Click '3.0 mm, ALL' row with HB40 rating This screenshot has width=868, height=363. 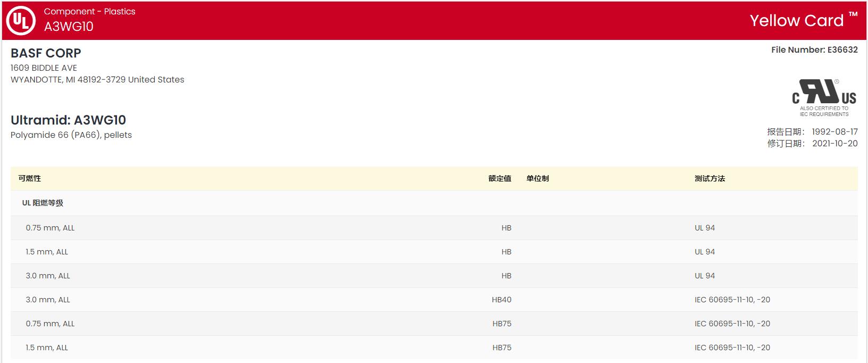(434, 300)
